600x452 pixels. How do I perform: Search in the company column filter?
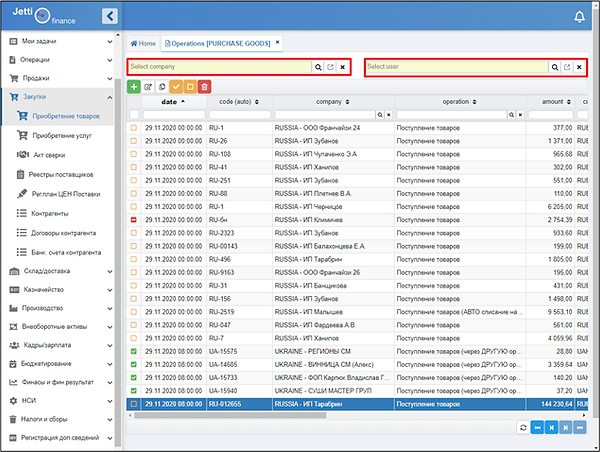380,114
